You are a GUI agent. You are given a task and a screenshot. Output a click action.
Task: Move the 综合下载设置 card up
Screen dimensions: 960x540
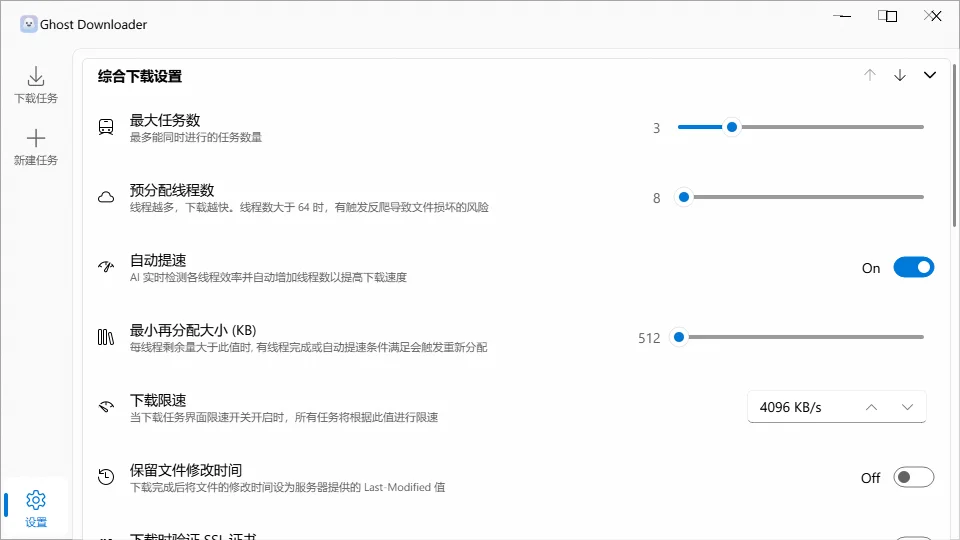(869, 75)
